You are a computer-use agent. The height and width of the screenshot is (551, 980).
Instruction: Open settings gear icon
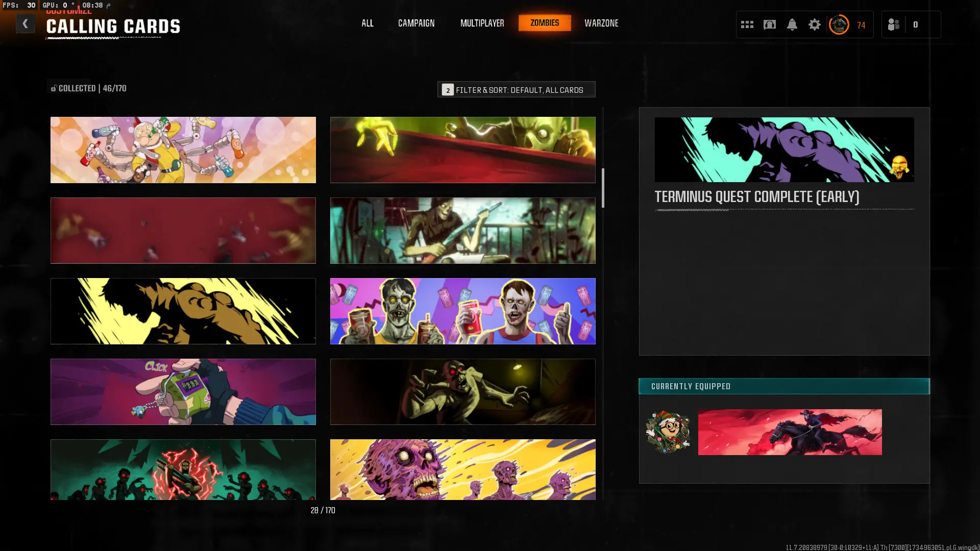point(814,24)
